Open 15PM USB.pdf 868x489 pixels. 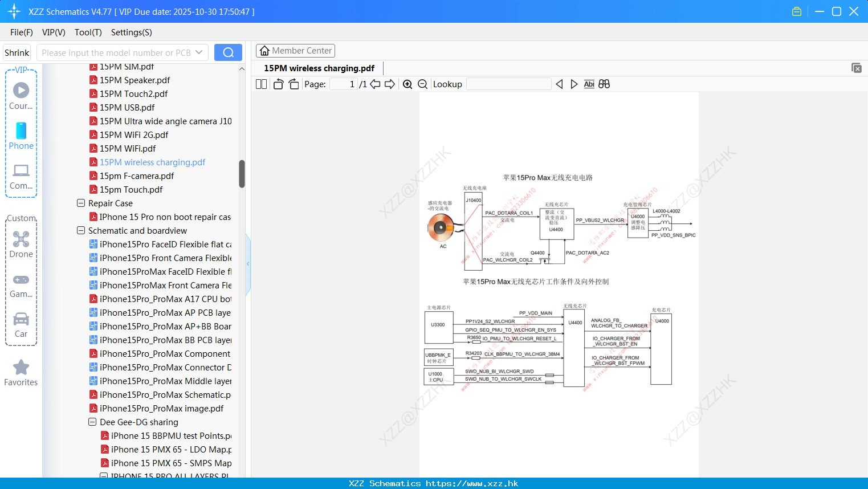(122, 108)
